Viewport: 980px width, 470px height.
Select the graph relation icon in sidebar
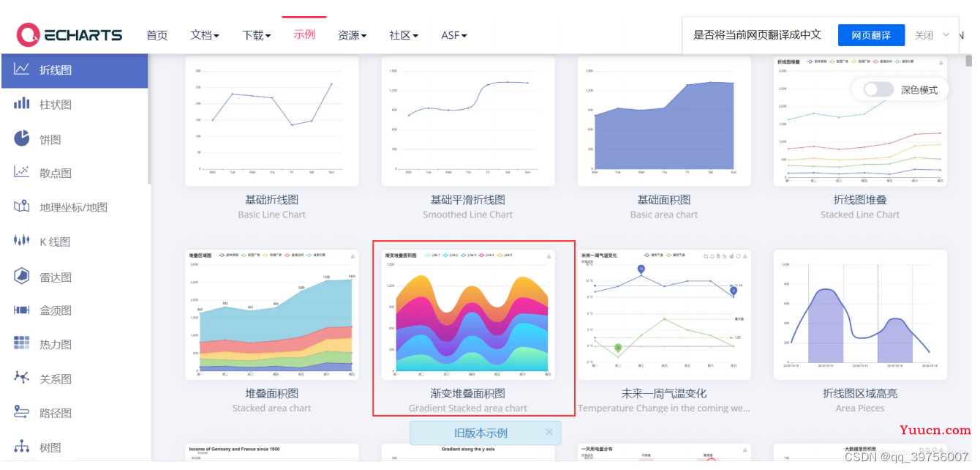[22, 378]
